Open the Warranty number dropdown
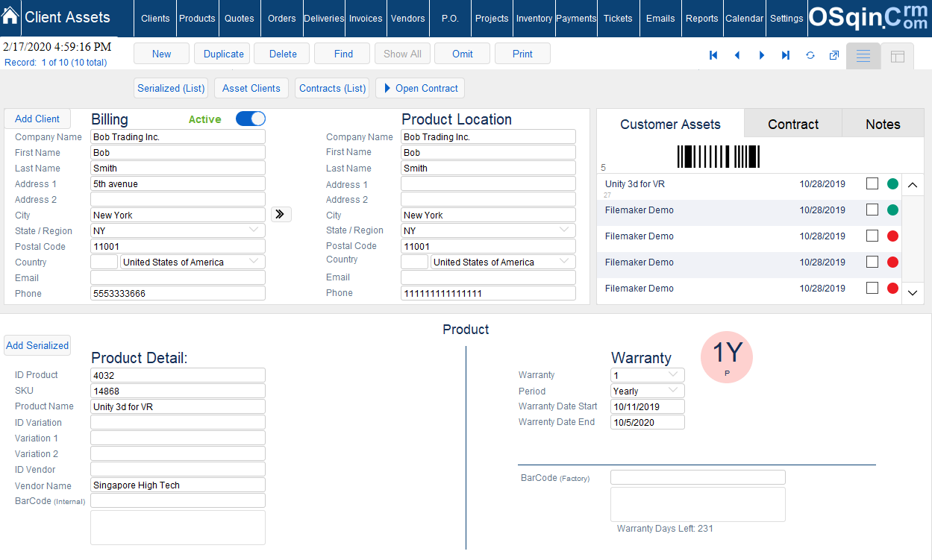Viewport: 932px width, 560px height. click(674, 375)
